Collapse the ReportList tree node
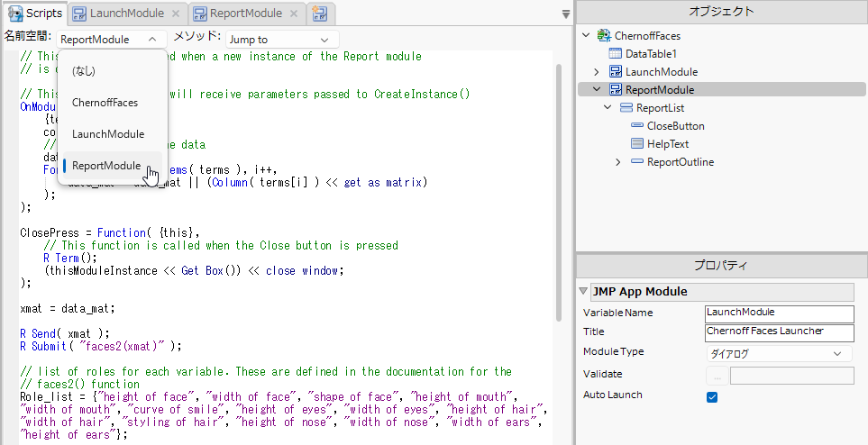 608,108
